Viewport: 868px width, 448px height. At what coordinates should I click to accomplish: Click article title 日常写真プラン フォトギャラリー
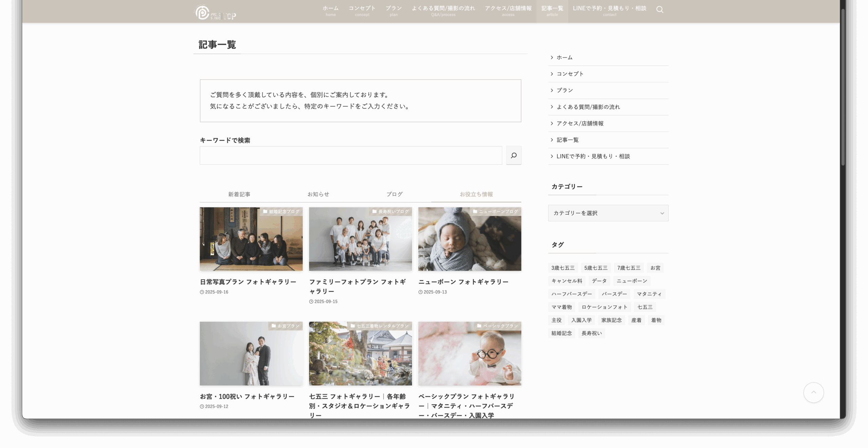pyautogui.click(x=248, y=282)
